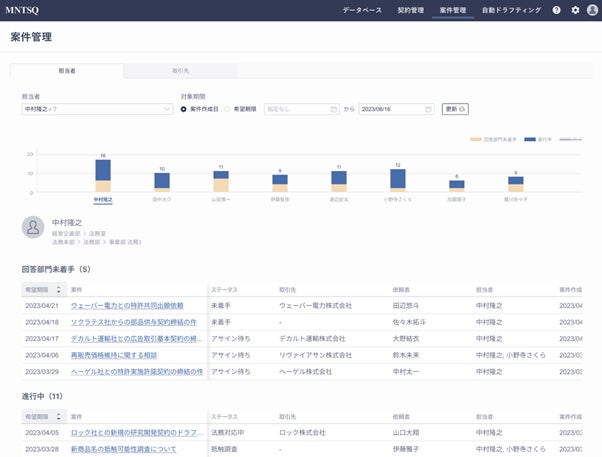The width and height of the screenshot is (602, 457).
Task: Click the user profile avatar in header
Action: click(592, 10)
